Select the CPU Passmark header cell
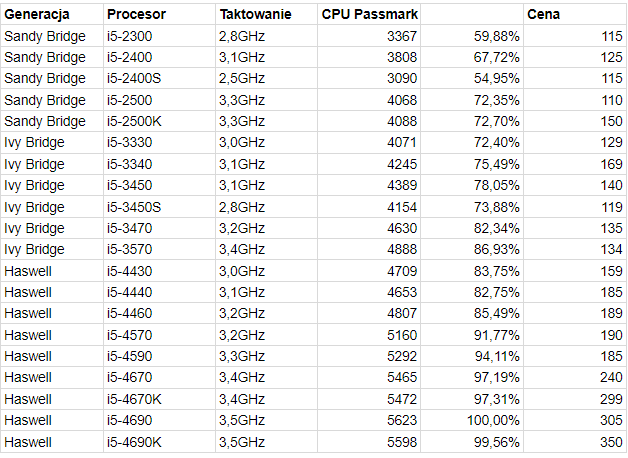The height and width of the screenshot is (458, 628). point(369,14)
